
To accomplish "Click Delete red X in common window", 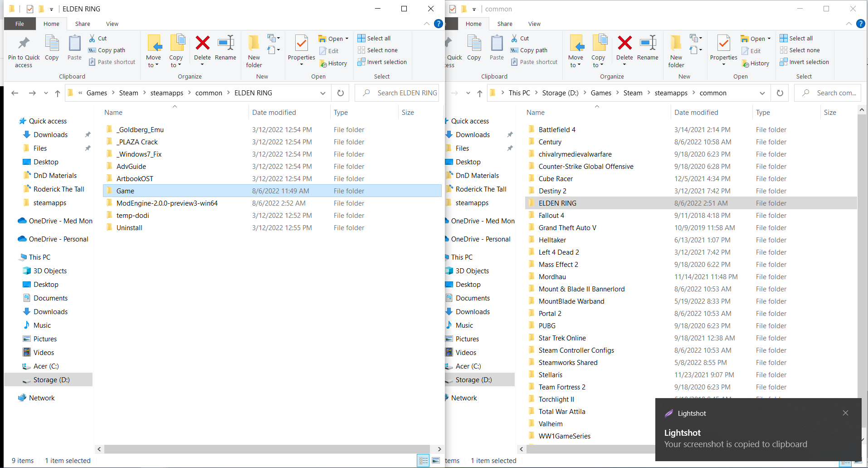I will pos(624,44).
